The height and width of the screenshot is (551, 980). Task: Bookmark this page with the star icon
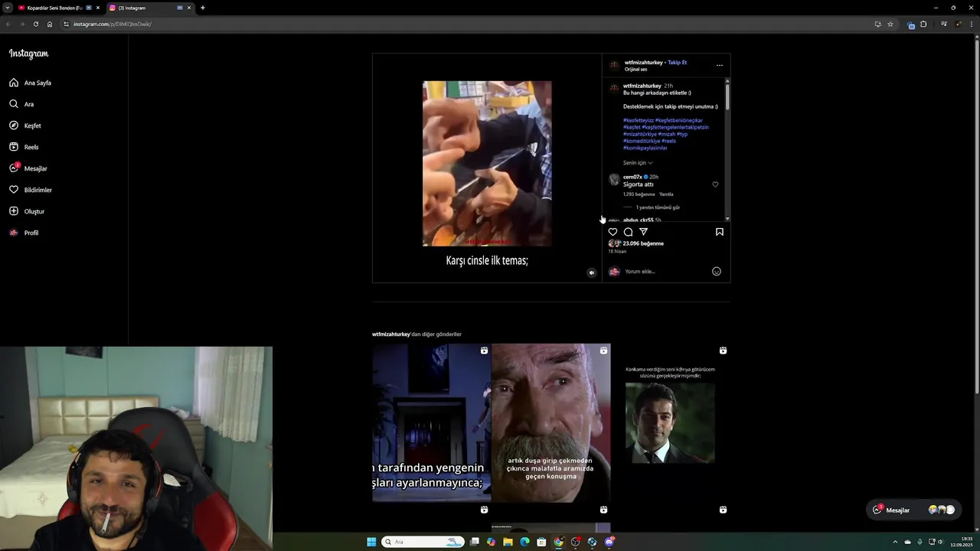890,24
